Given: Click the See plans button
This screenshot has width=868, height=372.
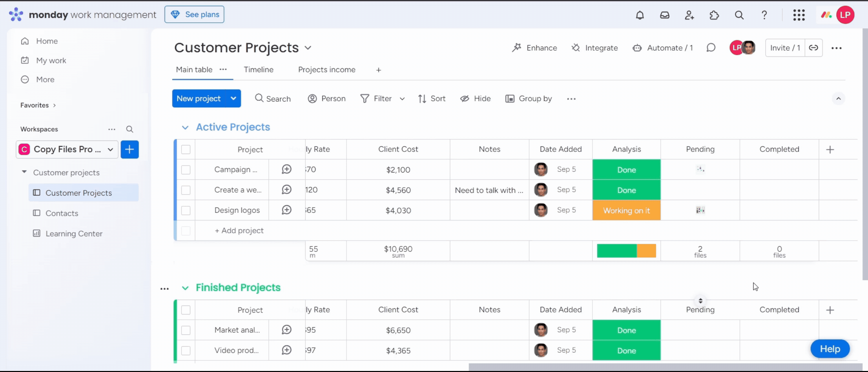Looking at the screenshot, I should click(194, 14).
